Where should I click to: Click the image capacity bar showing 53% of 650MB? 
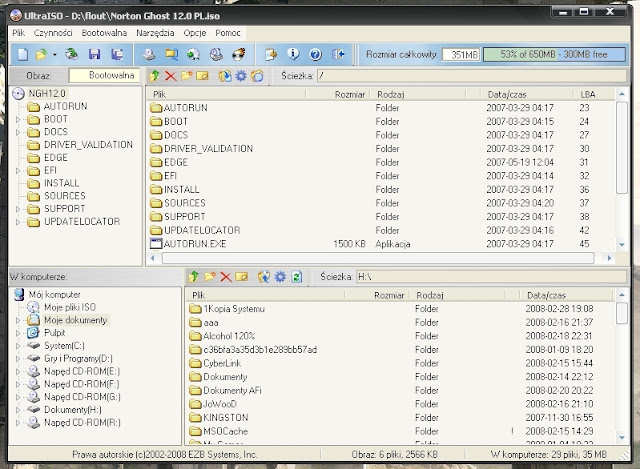point(554,54)
